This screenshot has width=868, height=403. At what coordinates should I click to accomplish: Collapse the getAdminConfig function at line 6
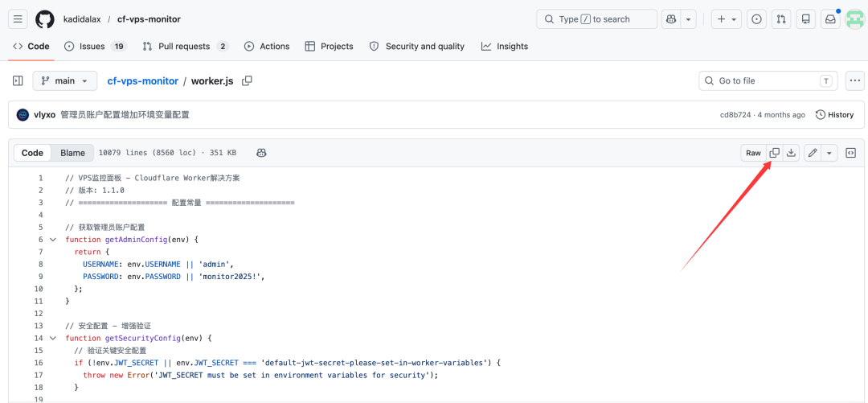click(x=52, y=240)
